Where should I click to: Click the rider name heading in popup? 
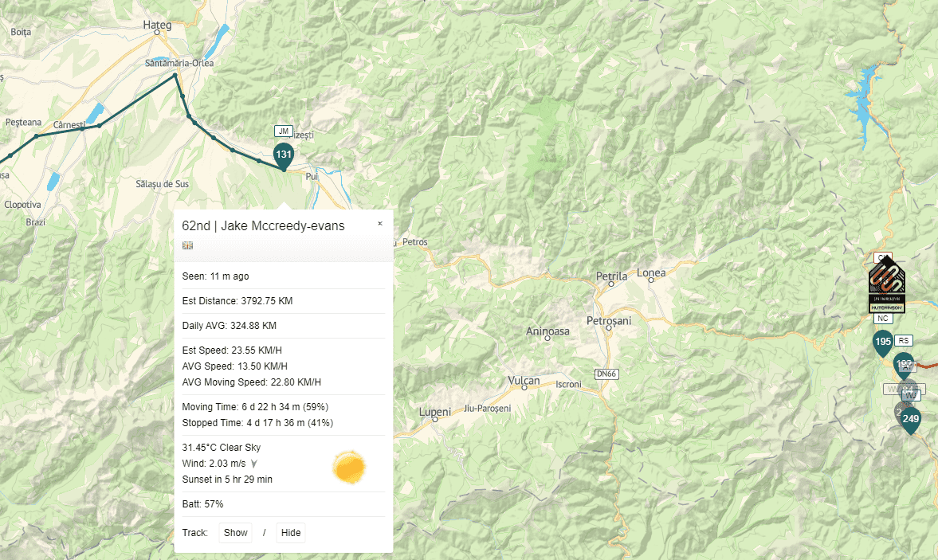(263, 226)
